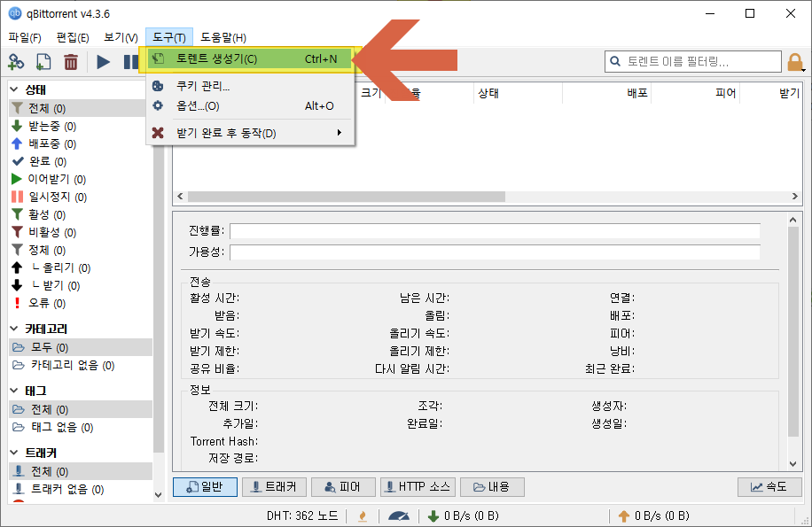Image resolution: width=812 pixels, height=527 pixels.
Task: Click DHT: 362 노드 status text
Action: [302, 515]
